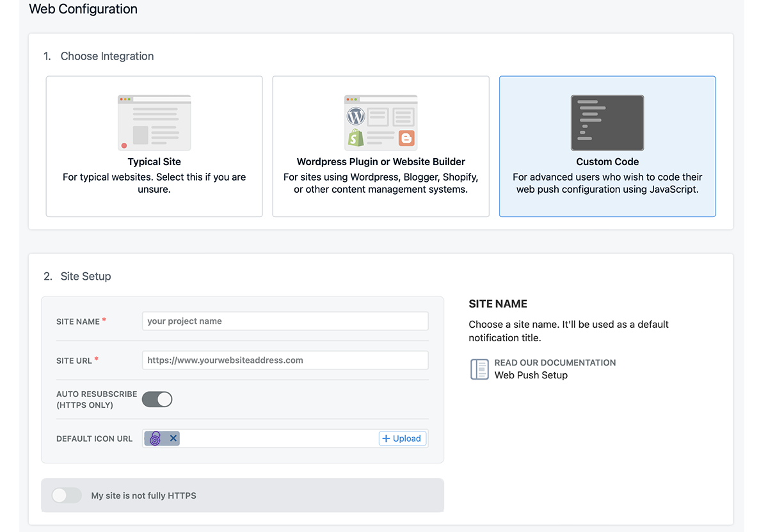
Task: Toggle the Auto Resubscribe switch
Action: [x=157, y=399]
